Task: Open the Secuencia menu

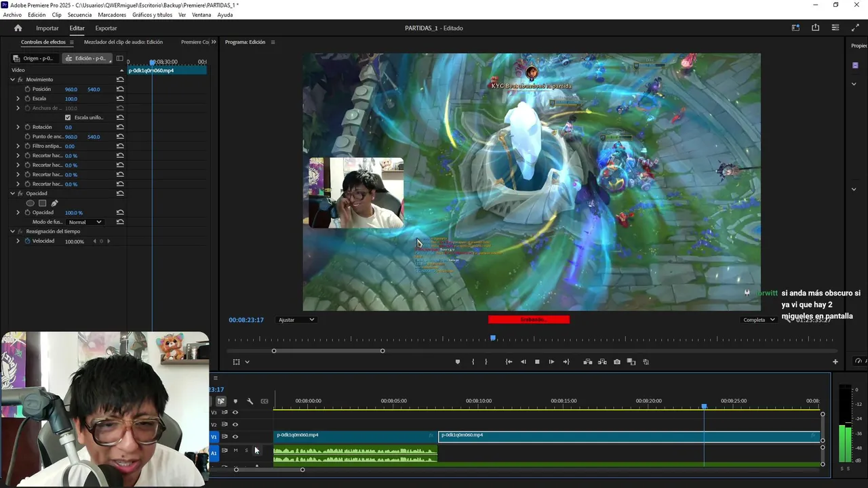Action: coord(79,15)
